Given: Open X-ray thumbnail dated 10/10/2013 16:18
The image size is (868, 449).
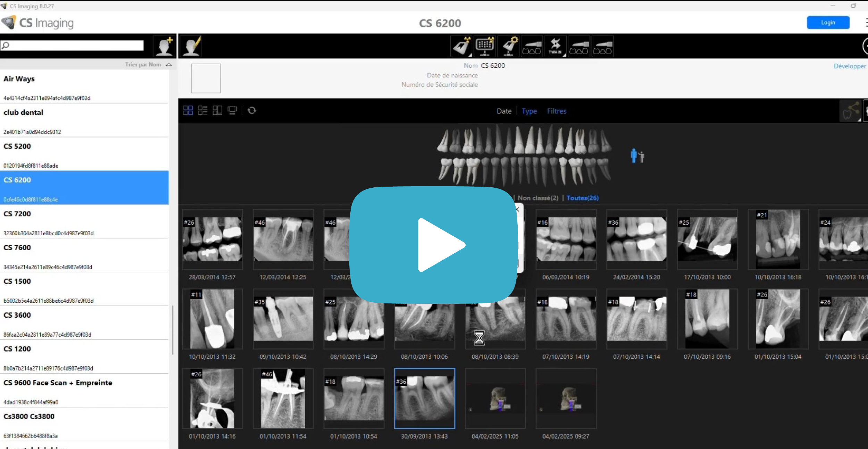Looking at the screenshot, I should click(x=778, y=239).
